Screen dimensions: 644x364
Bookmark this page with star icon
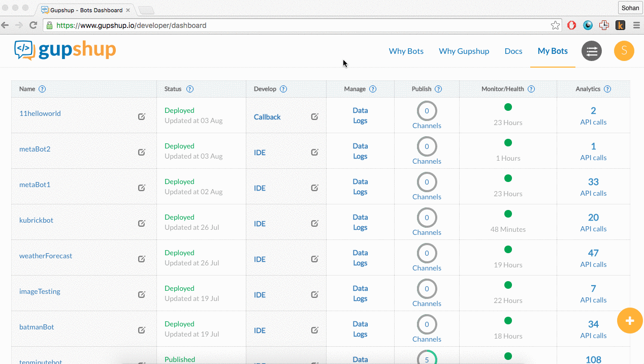pyautogui.click(x=556, y=25)
